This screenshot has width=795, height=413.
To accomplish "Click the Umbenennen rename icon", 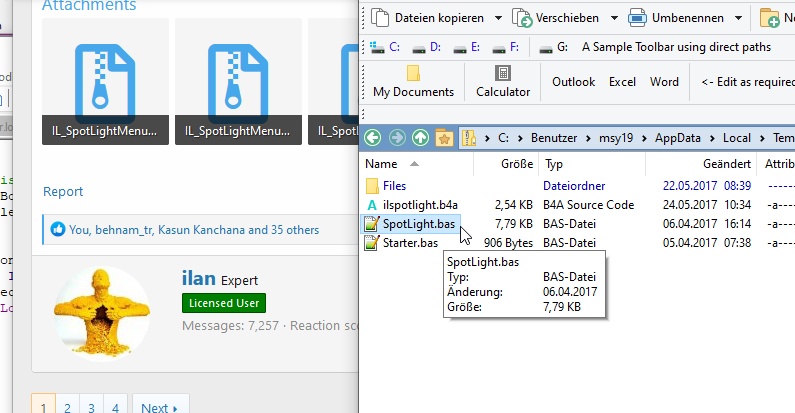I will [637, 18].
